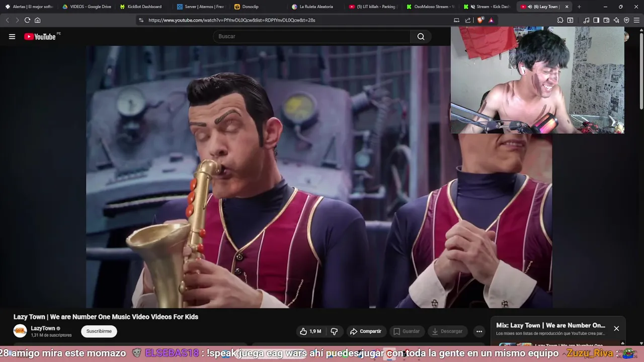Viewport: 644px width, 362px height.
Task: Switch to the Alertas browser tab
Action: pyautogui.click(x=29, y=7)
